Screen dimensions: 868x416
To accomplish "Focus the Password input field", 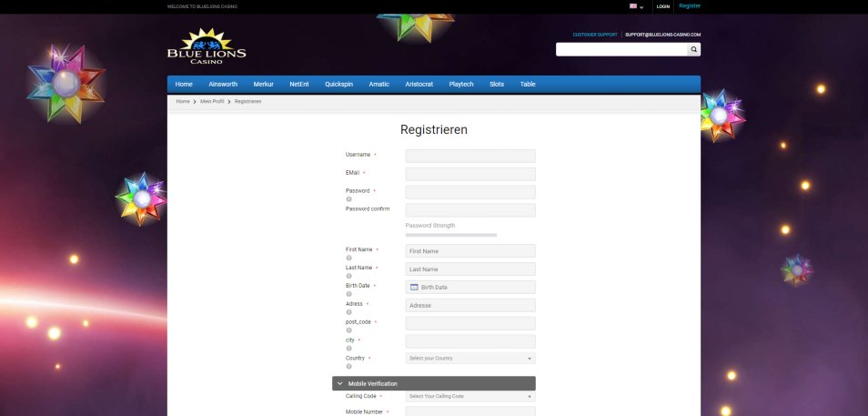I will [470, 192].
